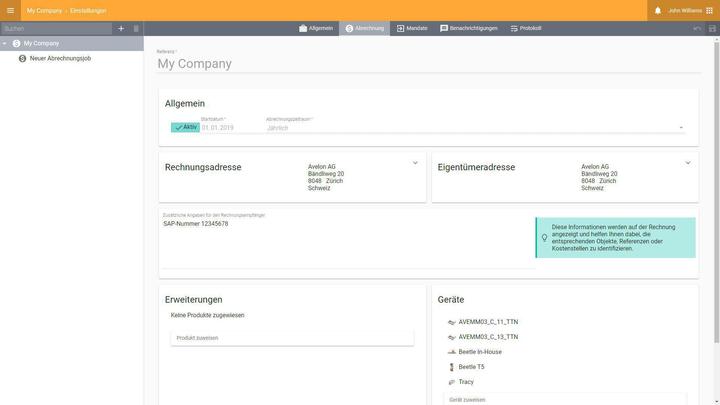Click the save icon at top right
This screenshot has height=405, width=720.
[711, 28]
